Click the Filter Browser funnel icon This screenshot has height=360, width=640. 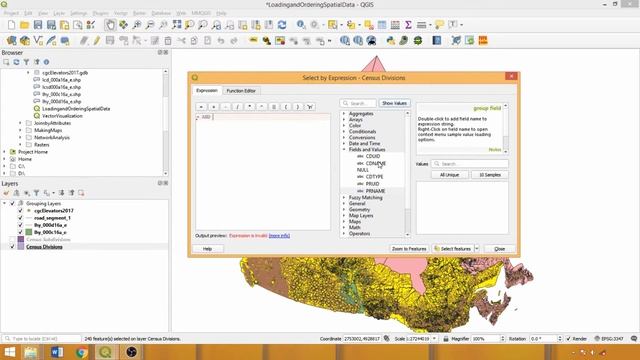(x=27, y=62)
